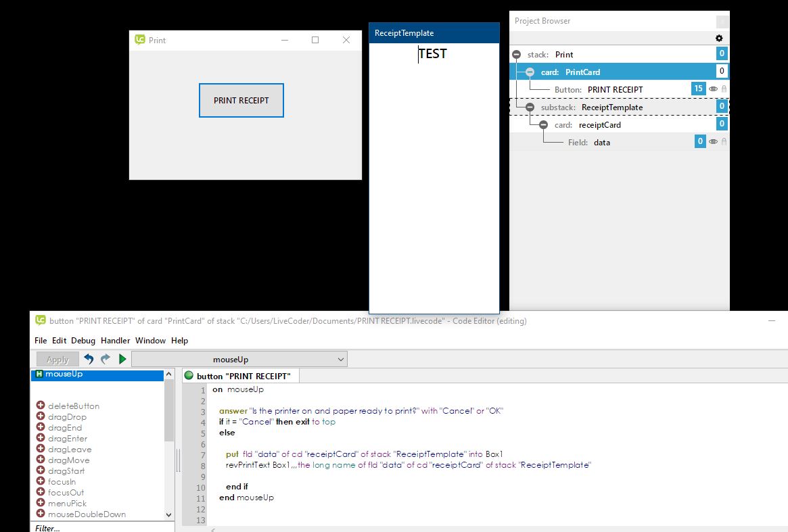Collapse the receiptCard card node
Viewport: 788px width, 532px height.
pyautogui.click(x=543, y=124)
